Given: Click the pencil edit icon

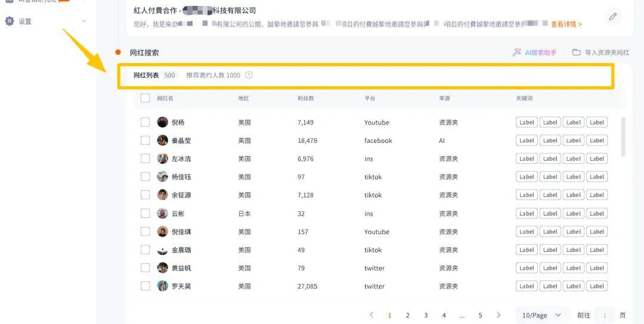Looking at the screenshot, I should coord(612,17).
